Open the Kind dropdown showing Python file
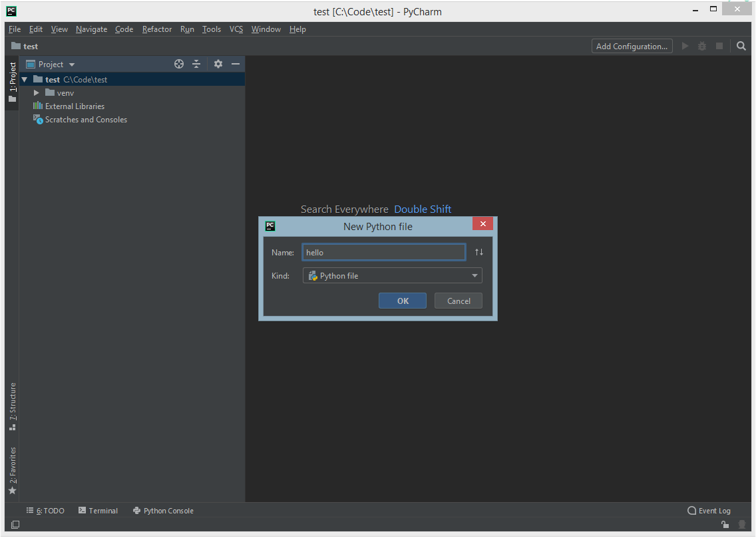The width and height of the screenshot is (756, 538). [x=475, y=275]
